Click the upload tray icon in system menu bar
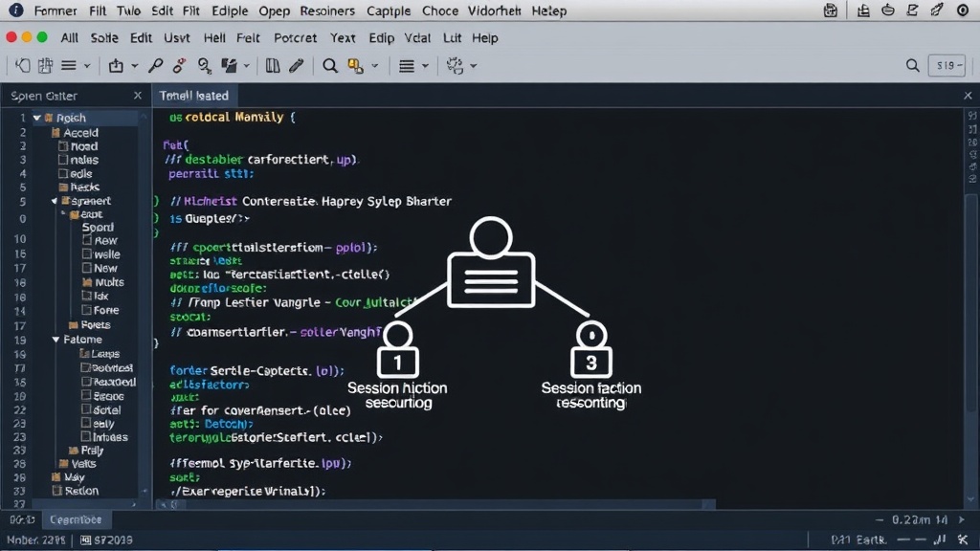Image resolution: width=980 pixels, height=551 pixels. [x=863, y=10]
